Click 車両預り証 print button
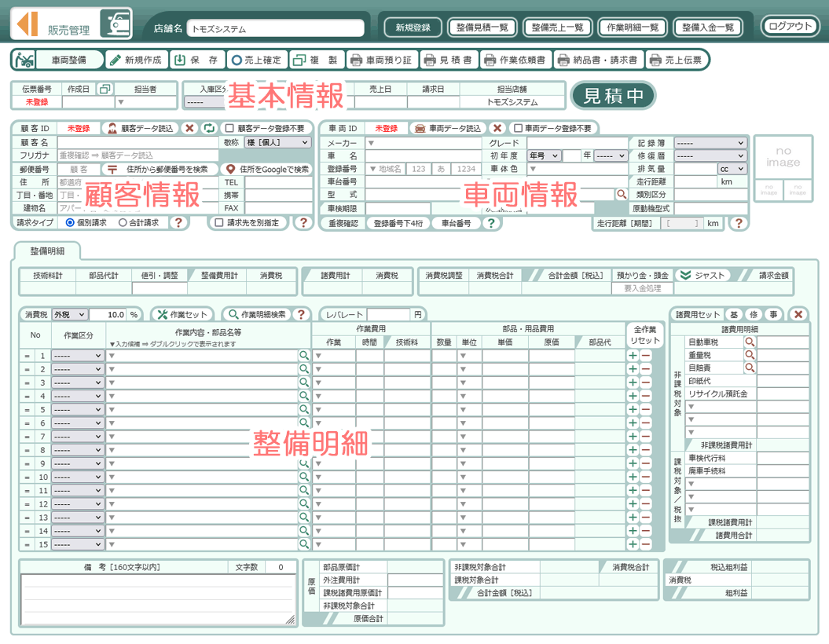This screenshot has width=829, height=644. point(382,60)
